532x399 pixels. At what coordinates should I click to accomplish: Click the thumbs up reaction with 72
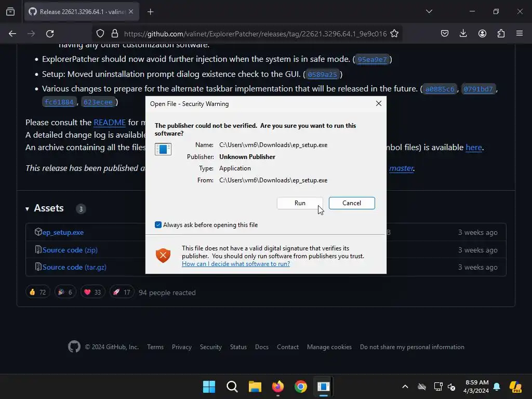coord(37,292)
